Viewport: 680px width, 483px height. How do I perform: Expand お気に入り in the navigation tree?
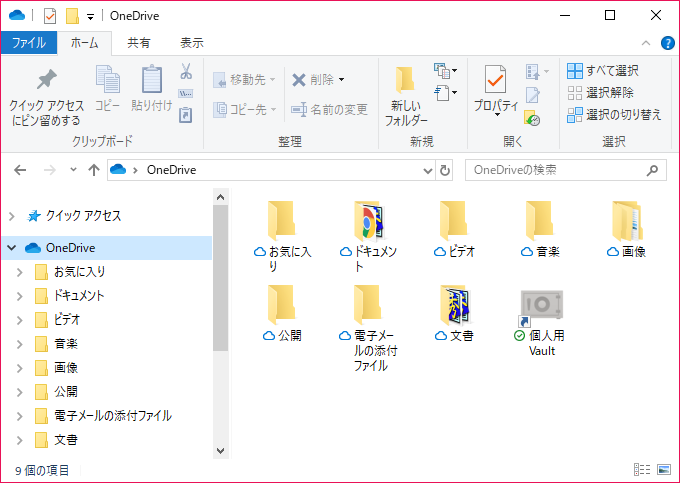coord(20,272)
